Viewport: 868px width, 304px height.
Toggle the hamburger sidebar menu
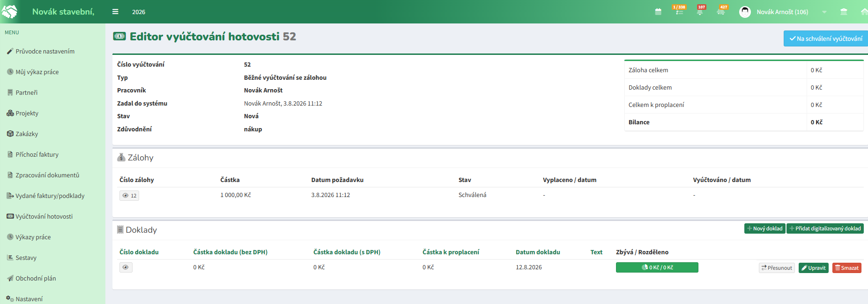(115, 12)
